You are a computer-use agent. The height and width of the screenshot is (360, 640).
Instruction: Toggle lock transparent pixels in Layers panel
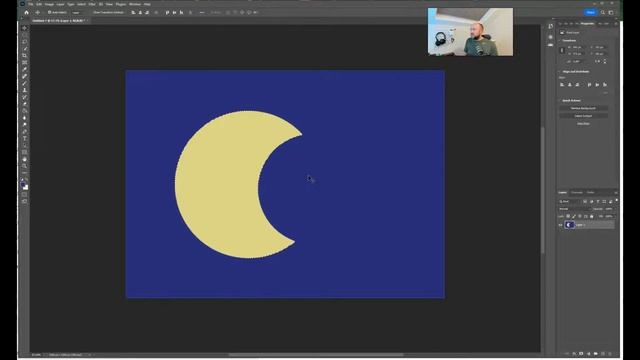(x=568, y=216)
